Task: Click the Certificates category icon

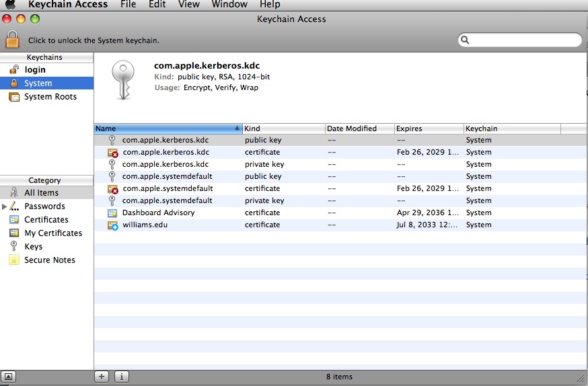Action: click(14, 220)
